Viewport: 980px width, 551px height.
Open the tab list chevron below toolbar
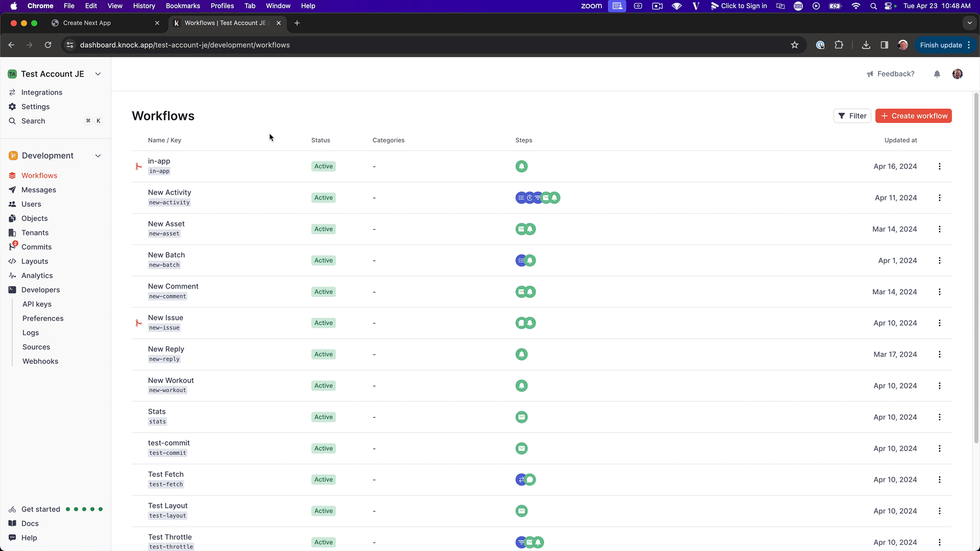[x=969, y=23]
